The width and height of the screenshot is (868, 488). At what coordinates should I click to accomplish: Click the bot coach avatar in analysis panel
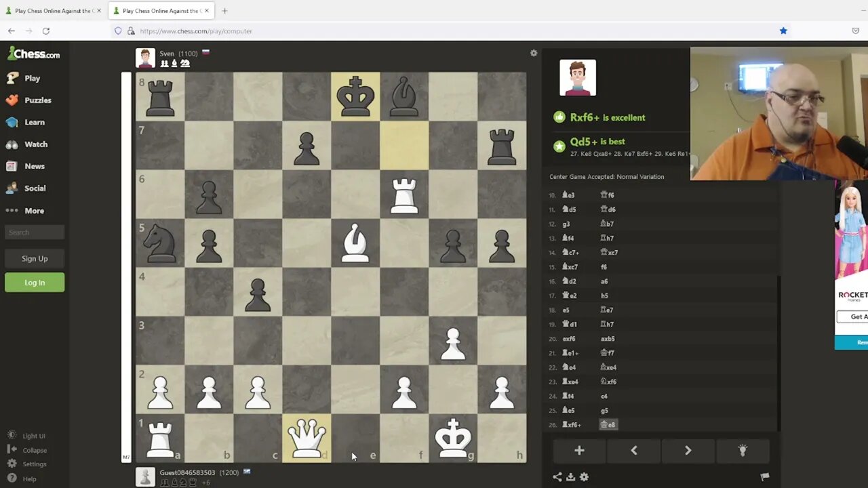pyautogui.click(x=578, y=77)
